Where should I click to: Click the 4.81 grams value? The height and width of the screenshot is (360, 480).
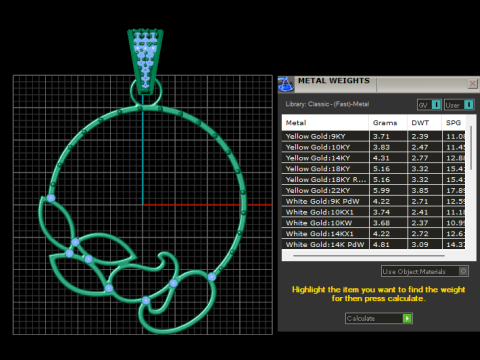tap(381, 244)
